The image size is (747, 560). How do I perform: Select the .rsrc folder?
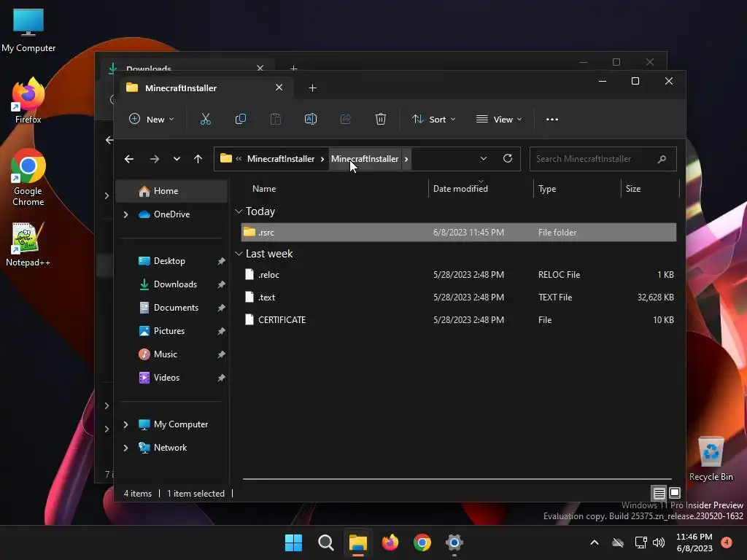458,233
